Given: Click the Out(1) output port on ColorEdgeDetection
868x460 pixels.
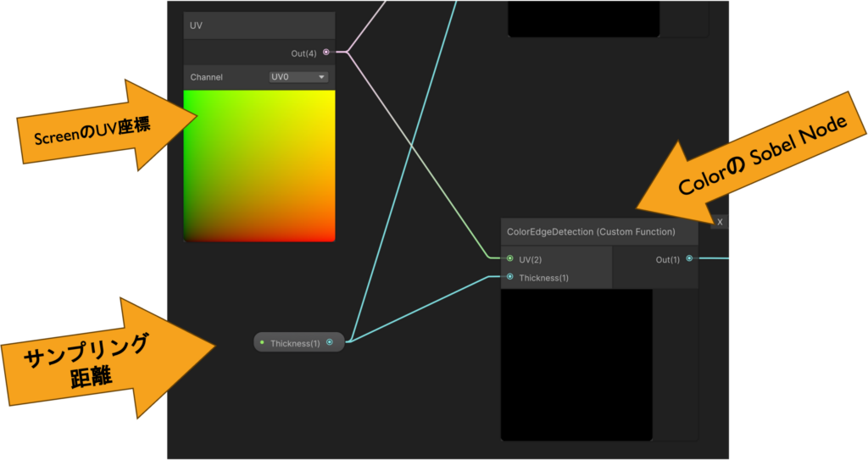Looking at the screenshot, I should [x=689, y=258].
